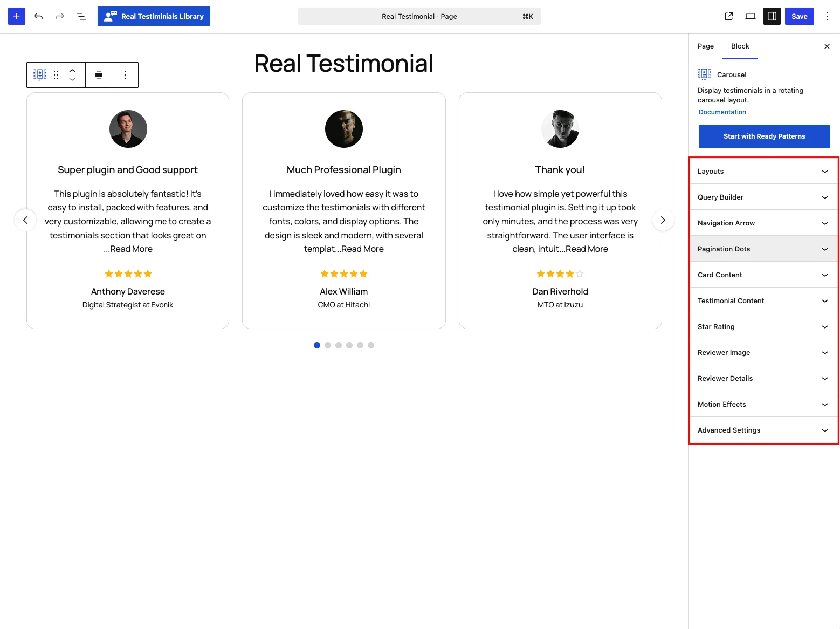The image size is (840, 629).
Task: Open the block inserter plus button
Action: (x=17, y=16)
